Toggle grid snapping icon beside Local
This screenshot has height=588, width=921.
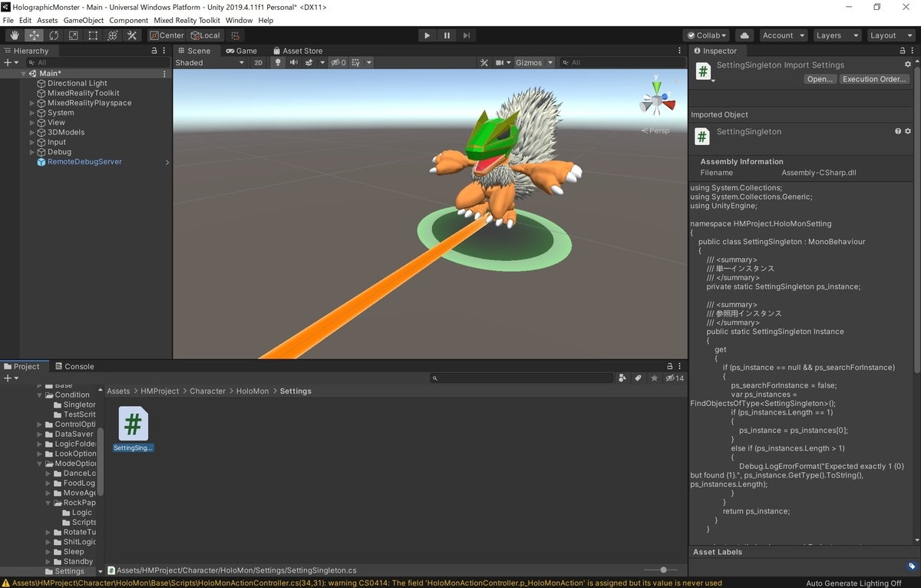(x=236, y=35)
